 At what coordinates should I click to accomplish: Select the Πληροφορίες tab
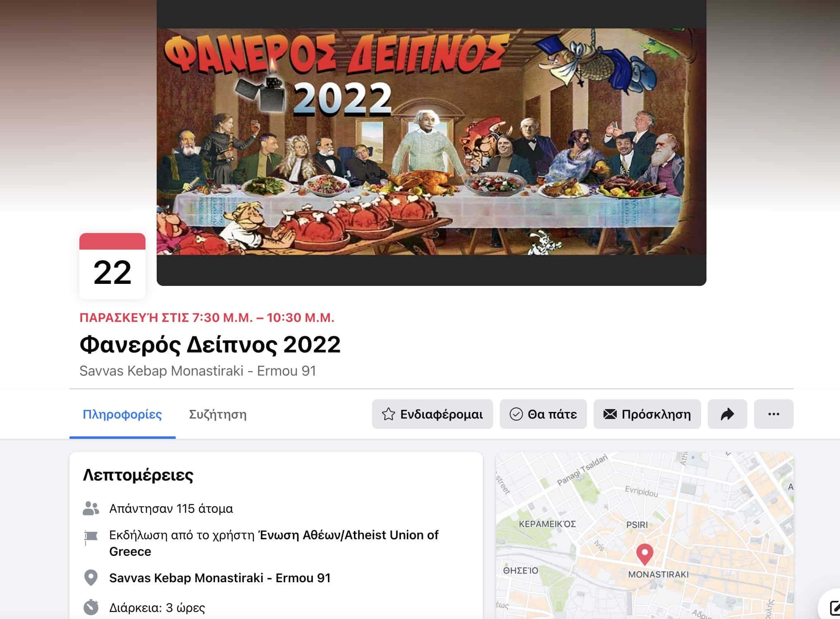point(122,414)
